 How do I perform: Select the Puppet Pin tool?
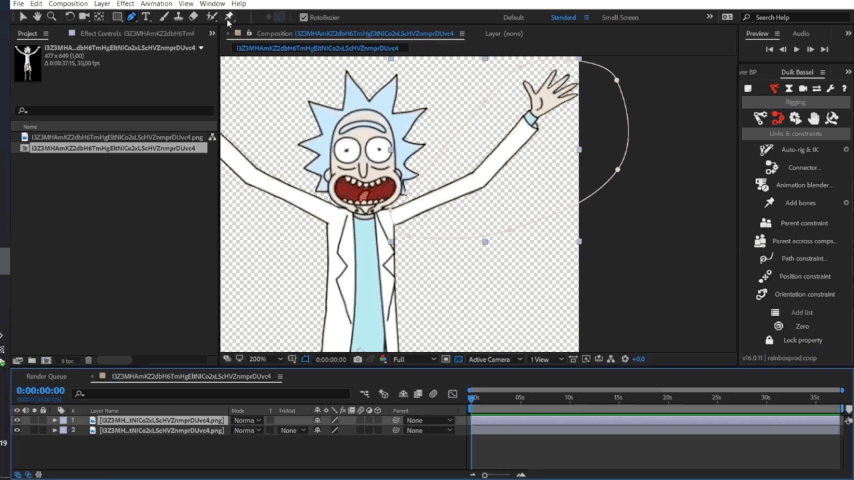[229, 17]
